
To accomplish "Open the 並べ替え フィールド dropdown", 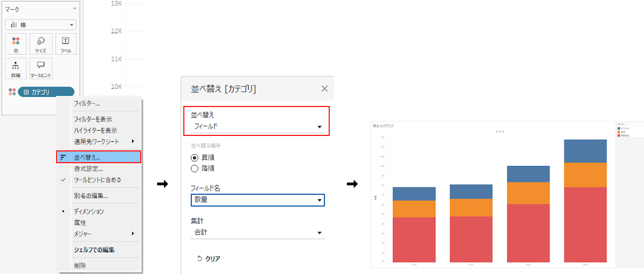I will pos(258,126).
